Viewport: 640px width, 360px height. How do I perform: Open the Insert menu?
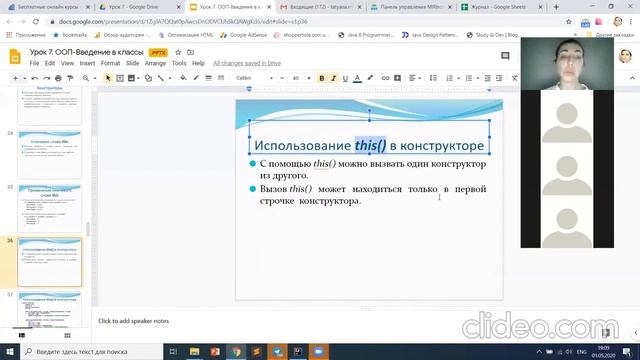[87, 63]
